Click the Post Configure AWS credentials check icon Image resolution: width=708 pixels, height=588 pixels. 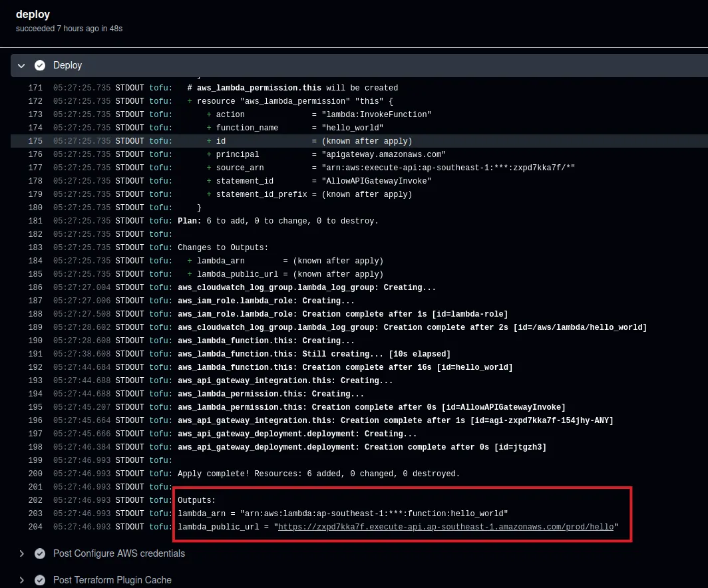click(x=40, y=553)
